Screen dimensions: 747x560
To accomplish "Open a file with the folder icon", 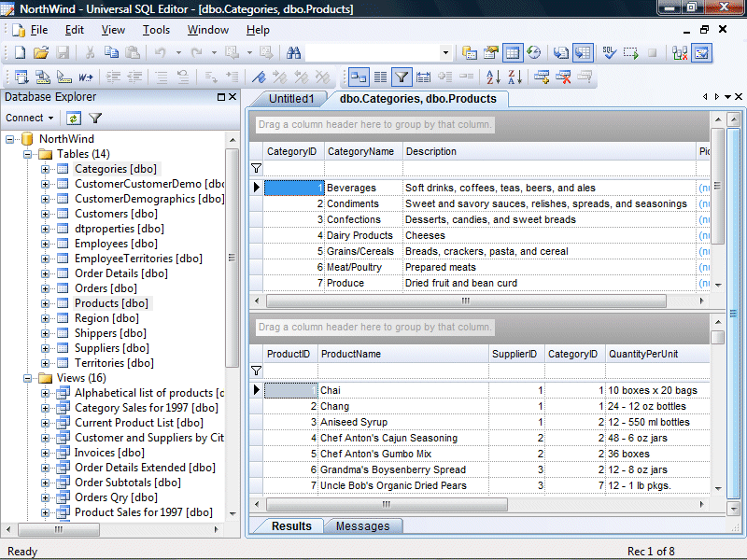I will tap(41, 52).
